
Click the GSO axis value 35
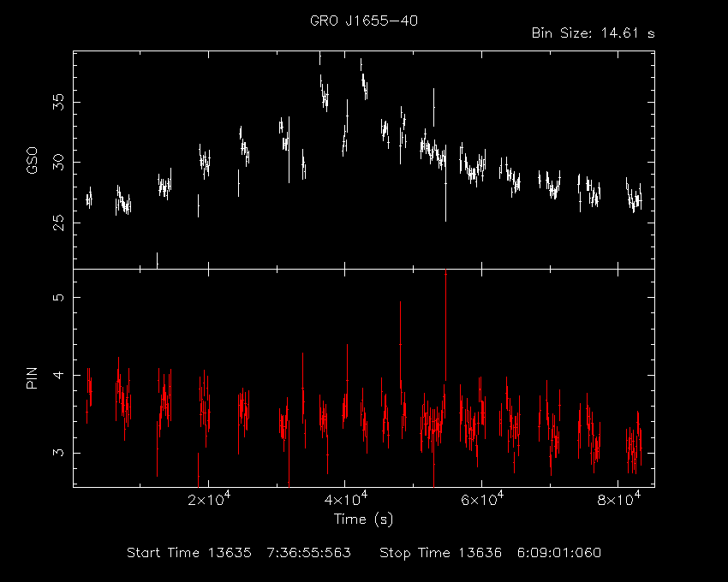(58, 102)
